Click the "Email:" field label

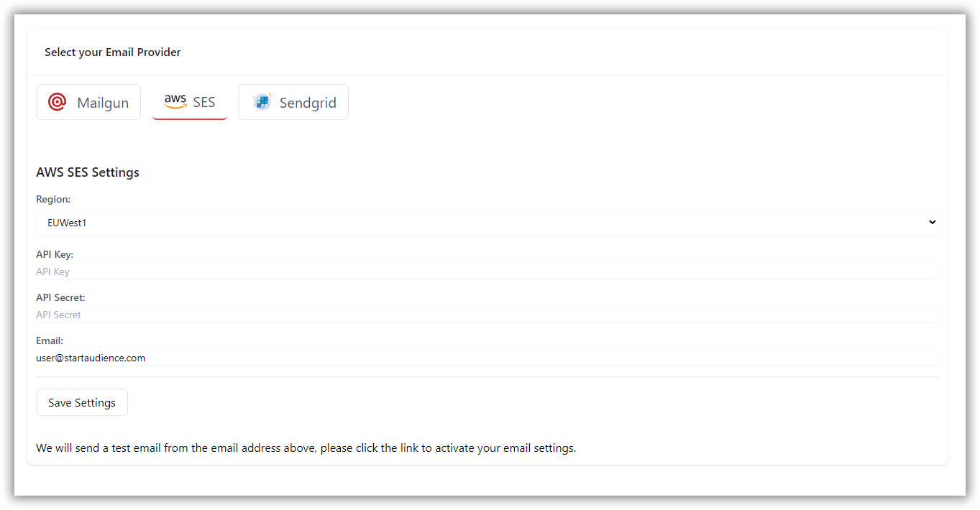(50, 340)
